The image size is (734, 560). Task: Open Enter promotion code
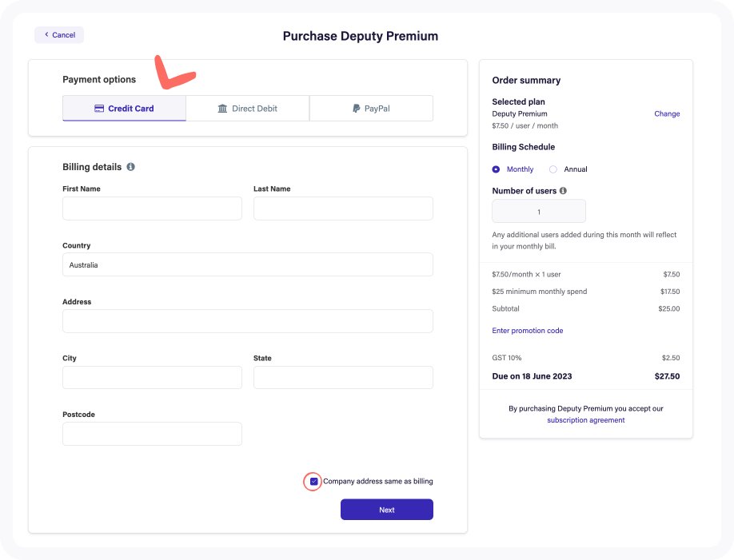[x=528, y=330]
